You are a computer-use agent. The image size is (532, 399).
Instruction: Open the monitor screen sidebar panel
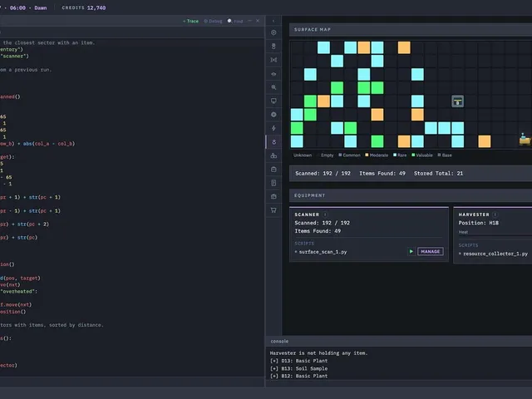pyautogui.click(x=273, y=101)
